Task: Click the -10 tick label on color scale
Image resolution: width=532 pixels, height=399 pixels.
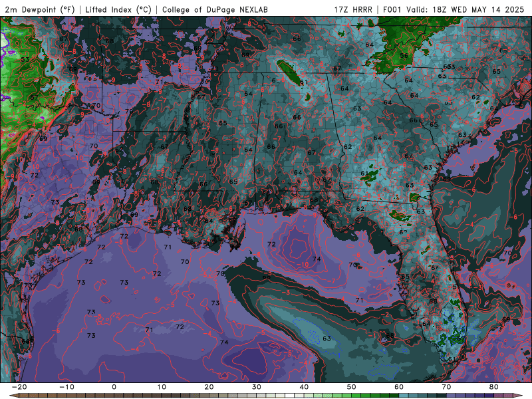Action: 66,387
